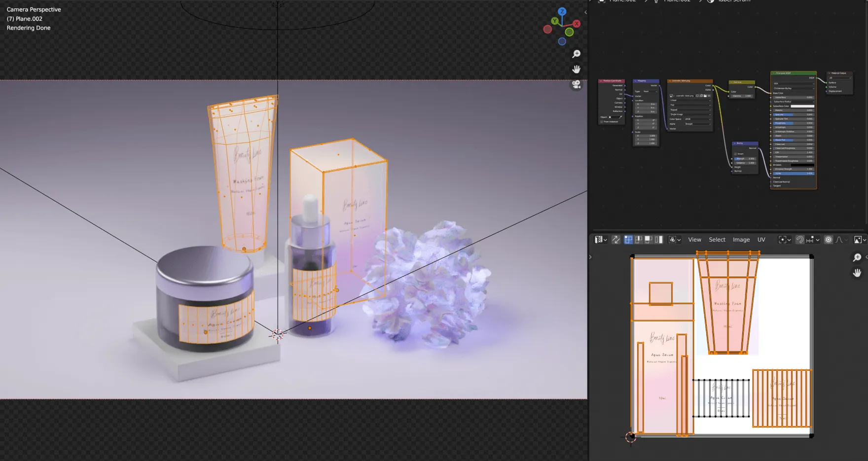The image size is (868, 461).
Task: Switch to island select mode in UV editor
Action: pyautogui.click(x=660, y=240)
